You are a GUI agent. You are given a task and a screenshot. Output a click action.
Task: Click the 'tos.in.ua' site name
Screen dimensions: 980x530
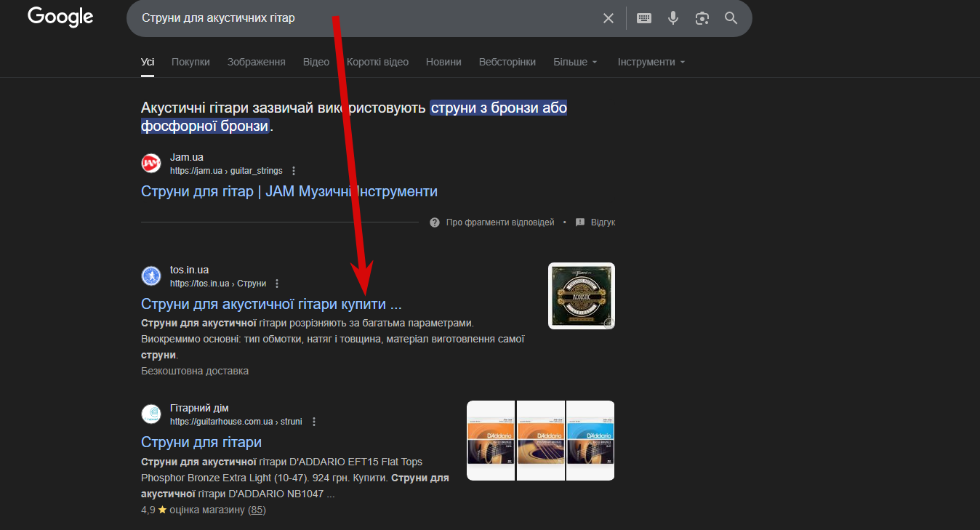tap(190, 270)
